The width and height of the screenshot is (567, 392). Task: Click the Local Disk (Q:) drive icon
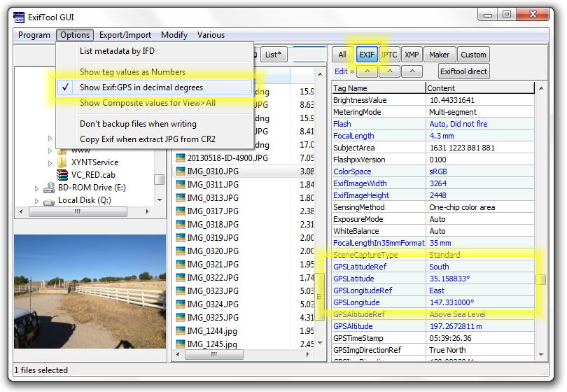tap(49, 200)
